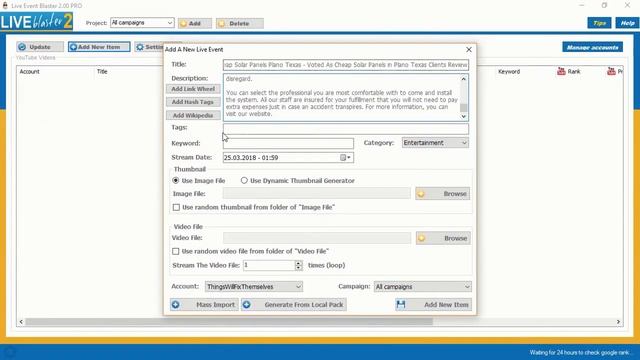Viewport: 640px width, 360px height.
Task: Click the LIVE blaster 2 logo
Action: [37, 22]
